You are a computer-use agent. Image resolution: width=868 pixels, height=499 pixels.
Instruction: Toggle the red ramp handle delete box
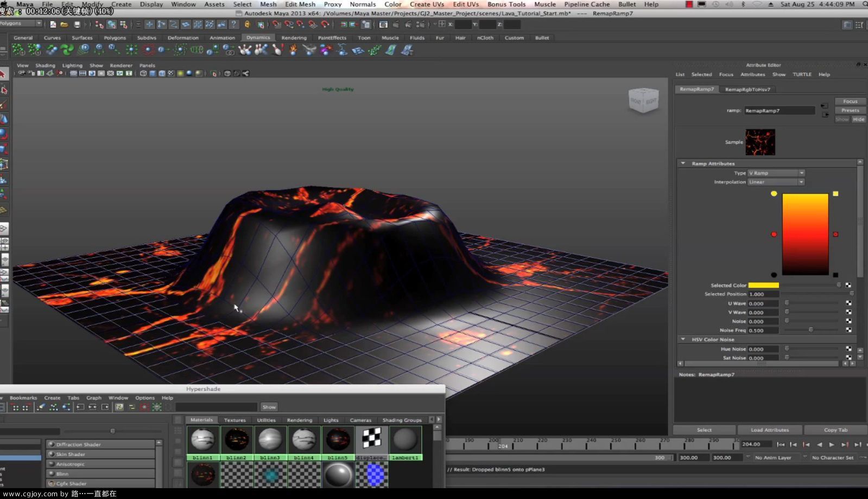[x=835, y=234]
